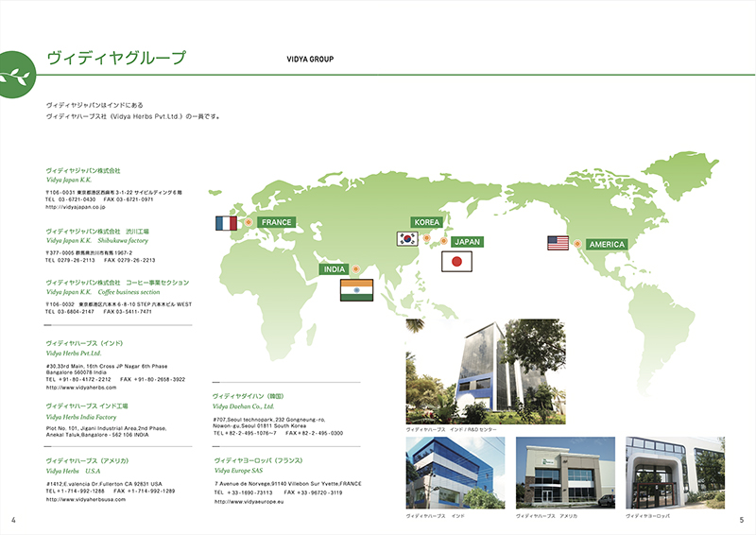The width and height of the screenshot is (756, 535).
Task: Select the Vidya Herbs America building photo
Action: point(562,473)
